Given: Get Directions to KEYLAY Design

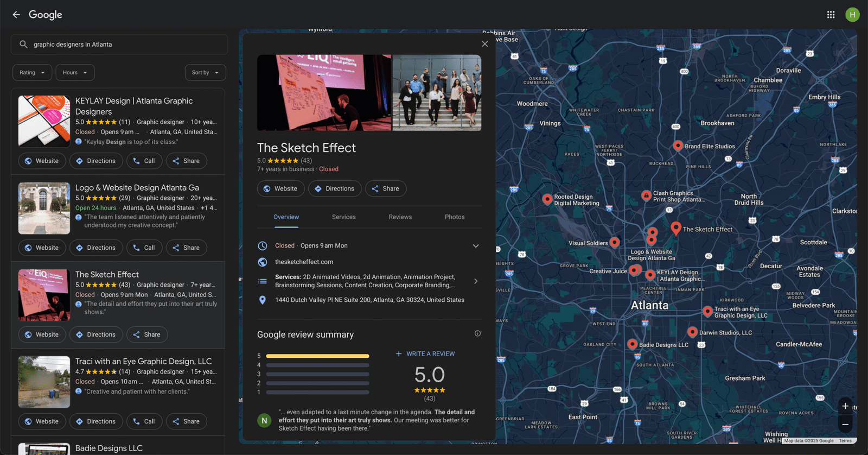Looking at the screenshot, I should (x=96, y=161).
